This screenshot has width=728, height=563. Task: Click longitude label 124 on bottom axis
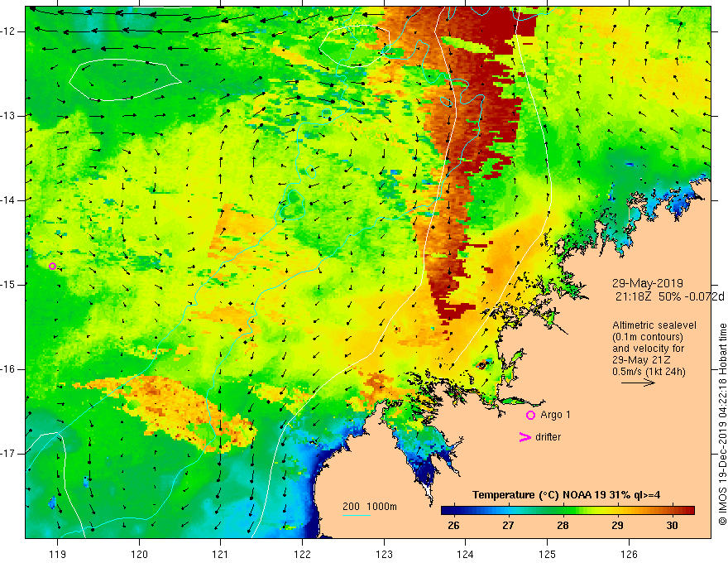pyautogui.click(x=465, y=554)
